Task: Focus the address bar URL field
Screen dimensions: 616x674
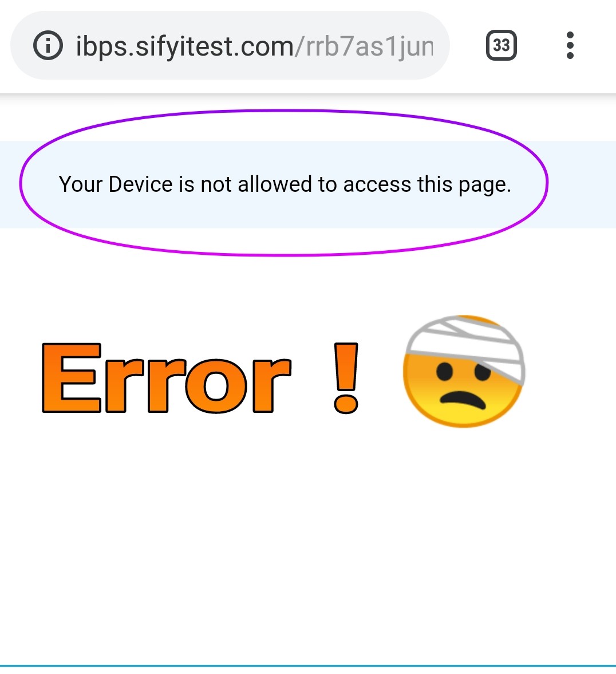Action: (230, 45)
